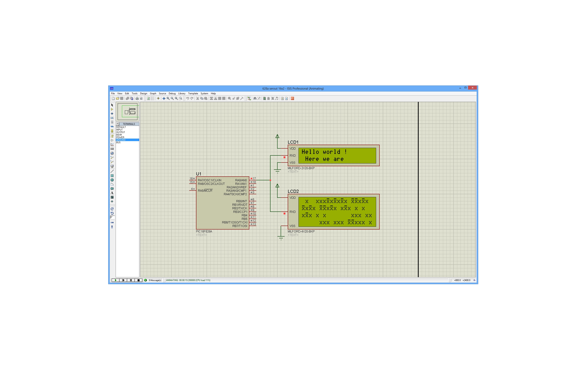Click the Rotate Clockwise icon
The width and height of the screenshot is (588, 392).
point(112,209)
